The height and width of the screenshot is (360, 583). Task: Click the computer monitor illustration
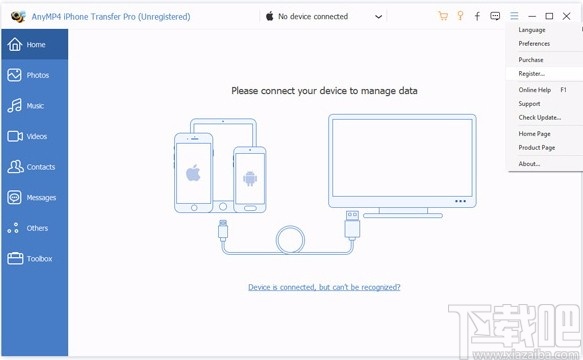tap(402, 165)
